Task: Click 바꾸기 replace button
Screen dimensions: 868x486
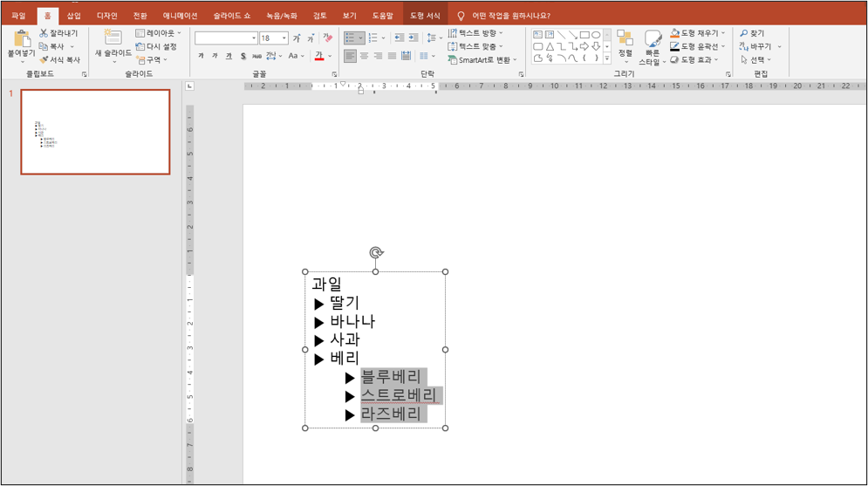Action: 761,46
